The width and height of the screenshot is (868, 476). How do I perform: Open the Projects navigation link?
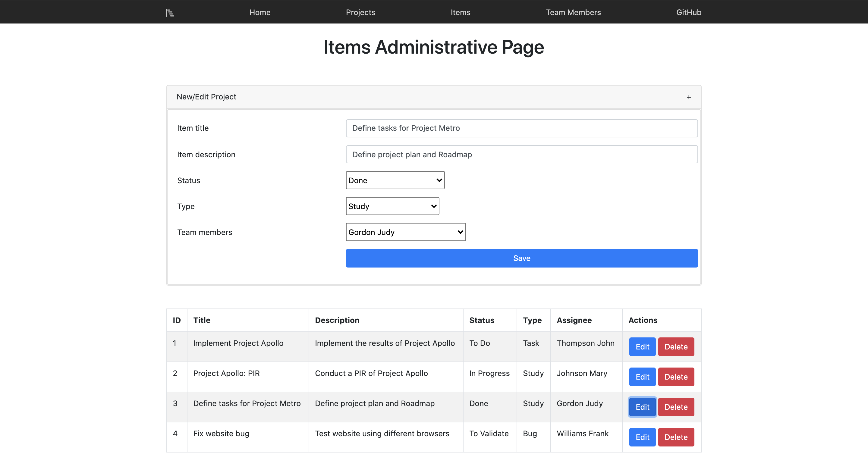pos(360,12)
